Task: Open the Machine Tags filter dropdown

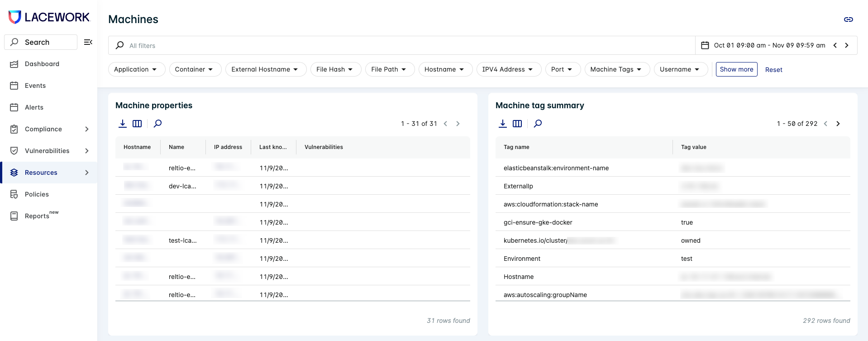Action: 617,69
